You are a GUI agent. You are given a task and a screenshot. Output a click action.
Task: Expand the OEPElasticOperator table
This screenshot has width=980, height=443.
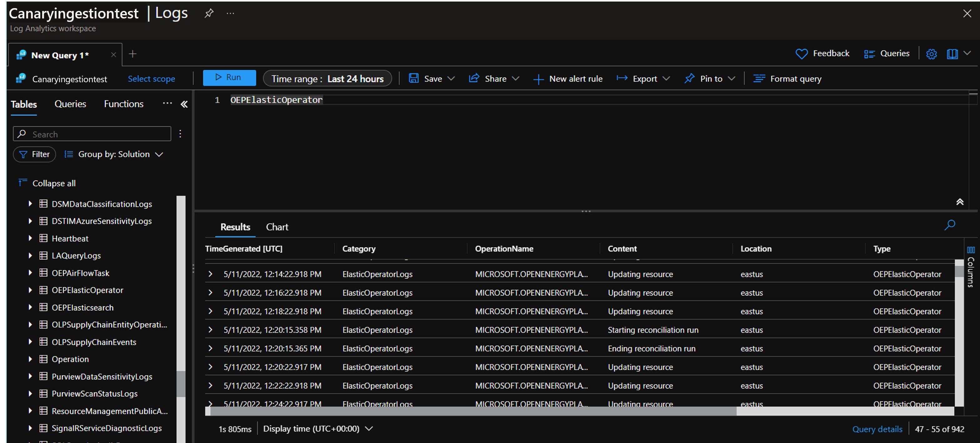[x=30, y=289]
